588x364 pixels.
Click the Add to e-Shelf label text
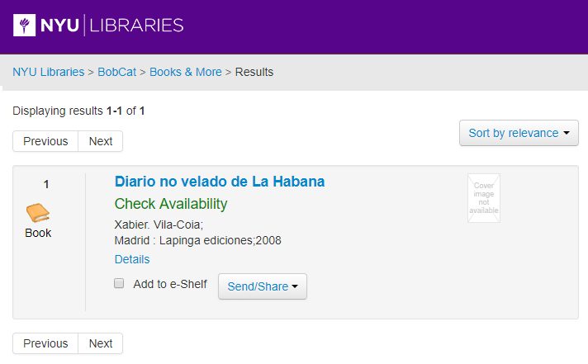[170, 284]
